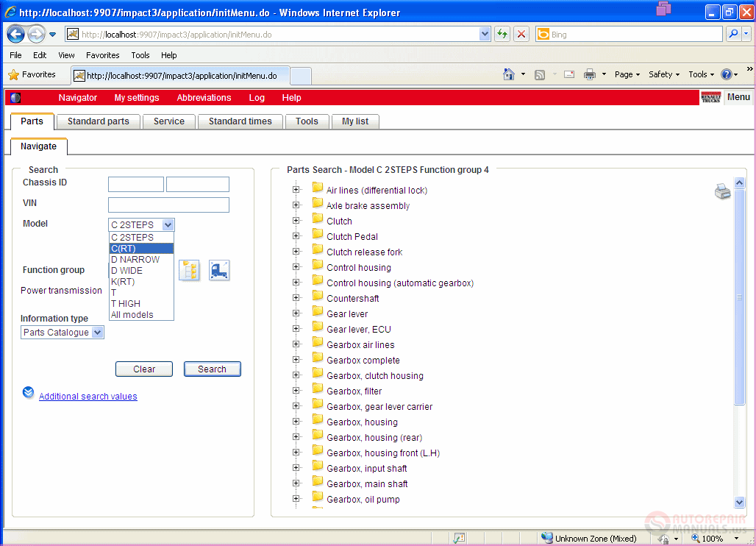The image size is (756, 546).
Task: Choose D NARROW in the Model dropdown
Action: (x=135, y=259)
